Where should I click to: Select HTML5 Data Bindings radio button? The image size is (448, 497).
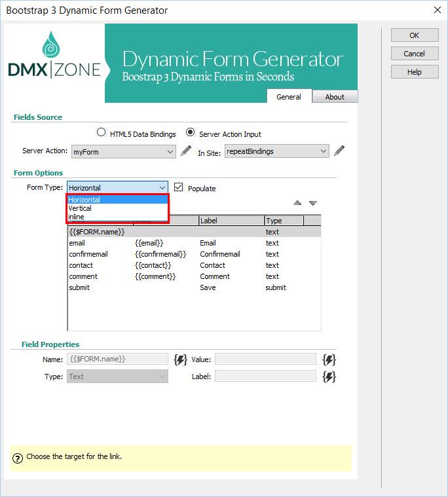click(101, 132)
